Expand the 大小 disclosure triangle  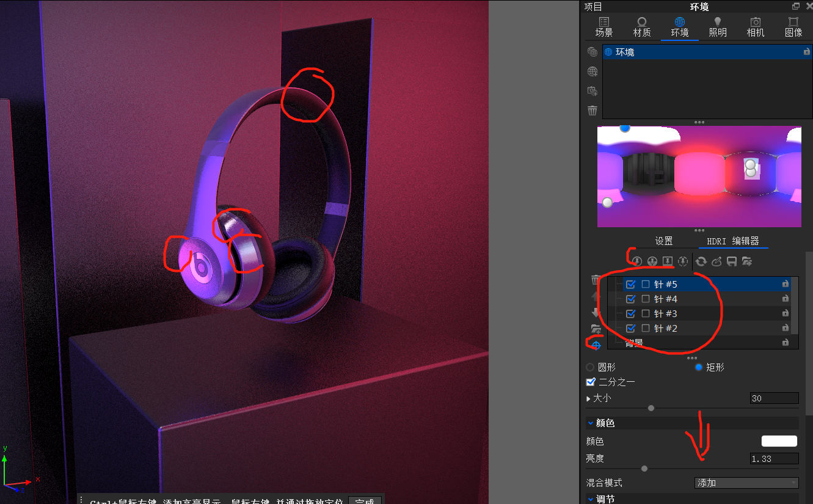point(589,398)
